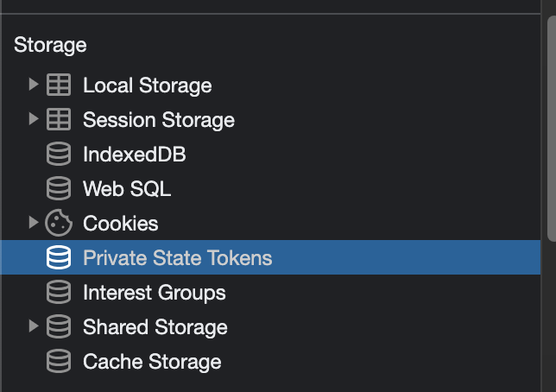Open the Session Storage entry
The height and width of the screenshot is (392, 556).
pos(158,120)
